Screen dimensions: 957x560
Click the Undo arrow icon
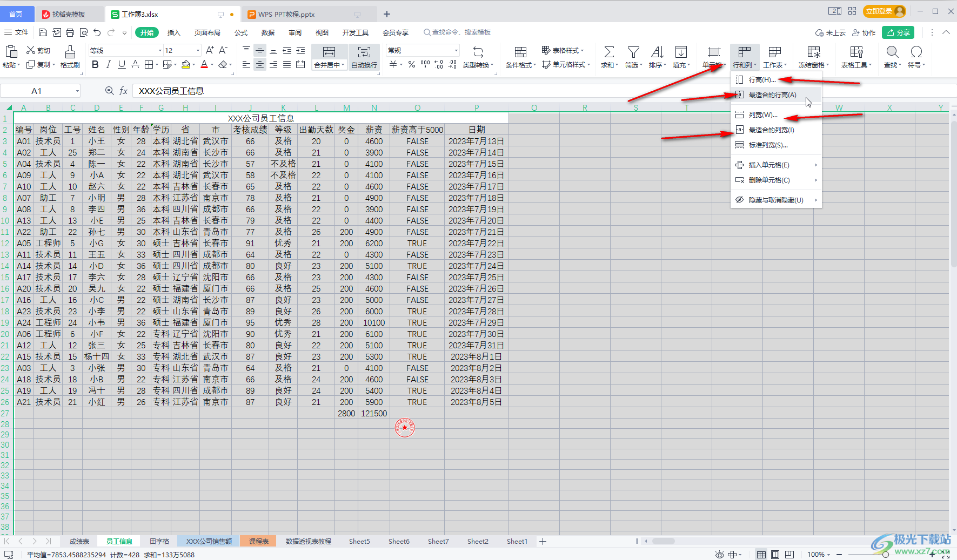point(97,32)
